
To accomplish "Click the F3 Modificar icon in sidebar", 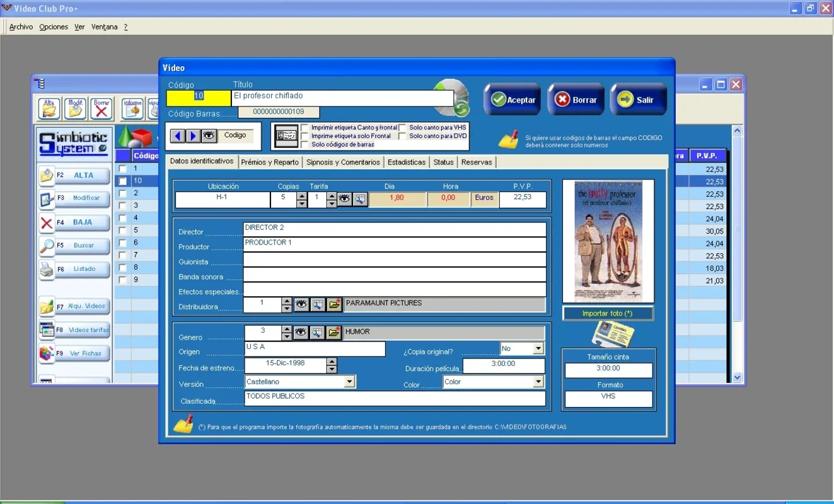I will [47, 200].
